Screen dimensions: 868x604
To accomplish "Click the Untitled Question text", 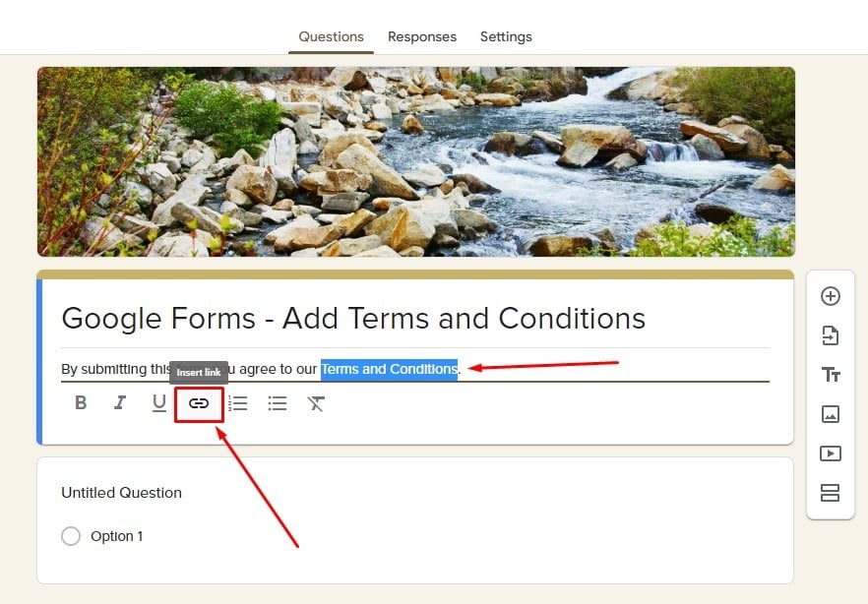I will tap(122, 493).
